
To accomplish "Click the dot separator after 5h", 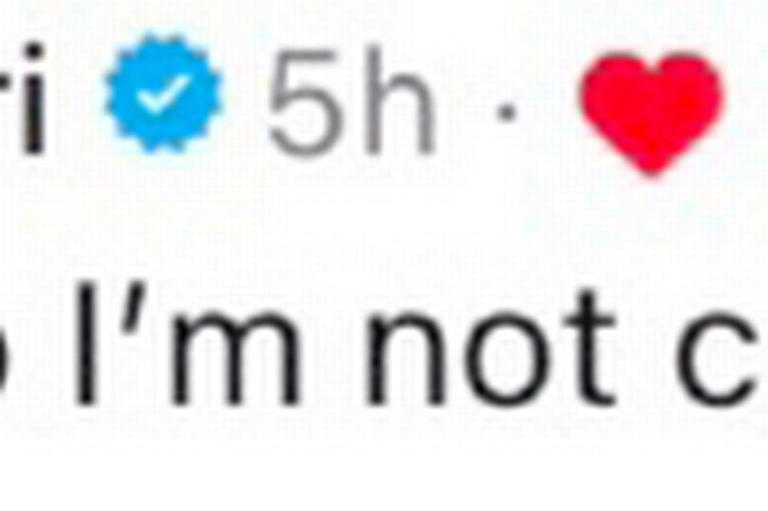I will (506, 112).
